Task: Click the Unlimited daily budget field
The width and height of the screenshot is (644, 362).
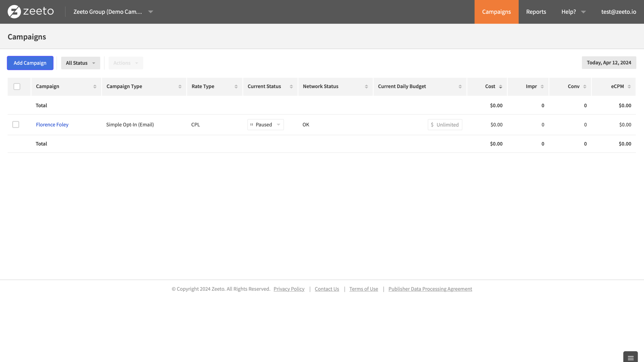Action: click(445, 124)
